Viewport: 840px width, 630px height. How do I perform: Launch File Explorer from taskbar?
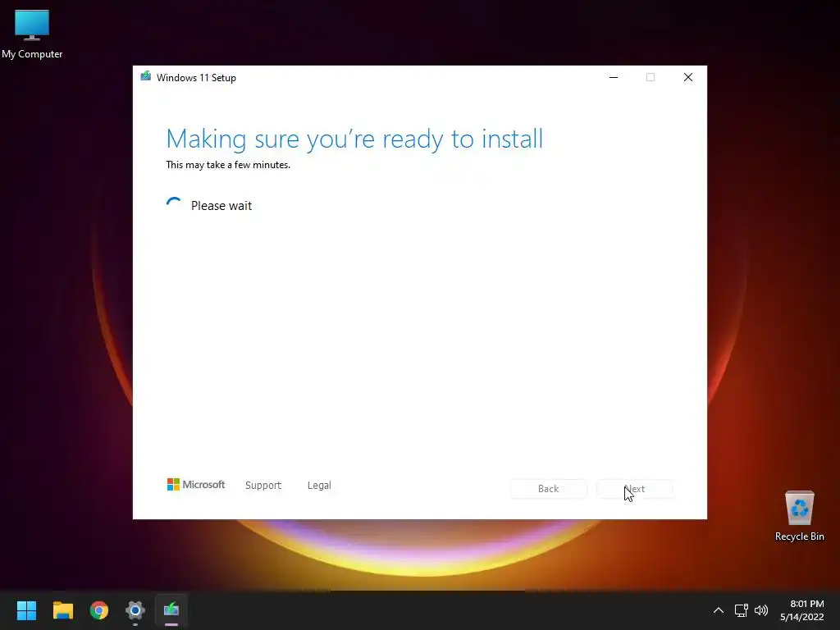point(62,610)
